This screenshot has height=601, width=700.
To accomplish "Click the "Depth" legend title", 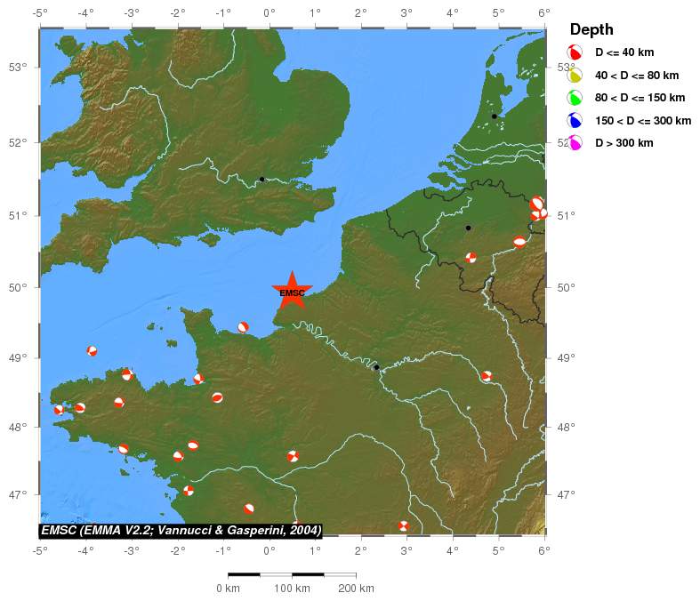I will (591, 29).
